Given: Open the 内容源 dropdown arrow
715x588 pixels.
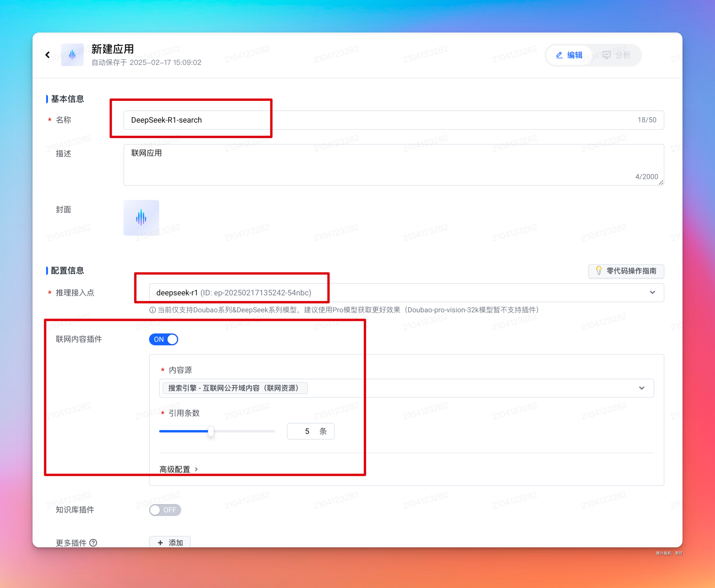Looking at the screenshot, I should [x=642, y=388].
